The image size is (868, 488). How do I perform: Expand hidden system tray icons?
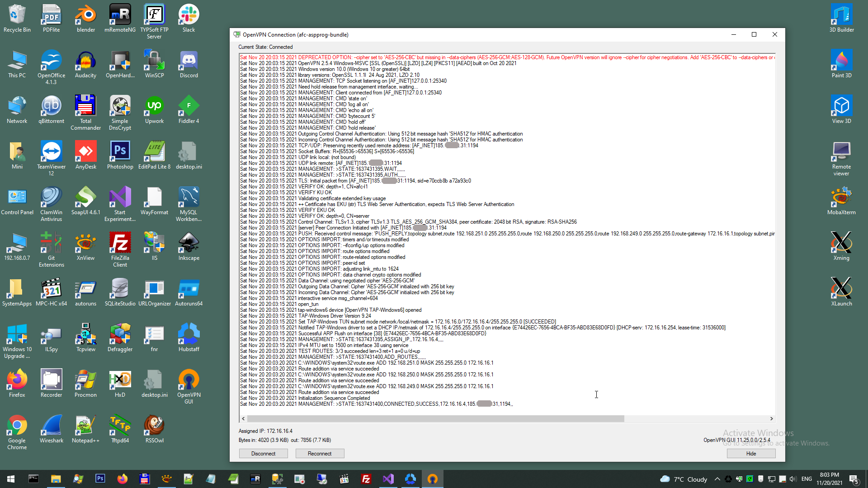(x=717, y=479)
